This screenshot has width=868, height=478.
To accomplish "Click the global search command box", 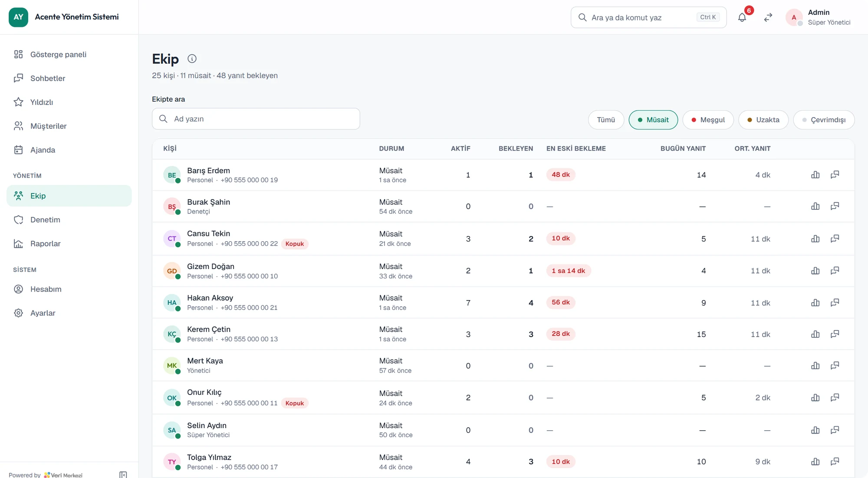I will tap(648, 17).
